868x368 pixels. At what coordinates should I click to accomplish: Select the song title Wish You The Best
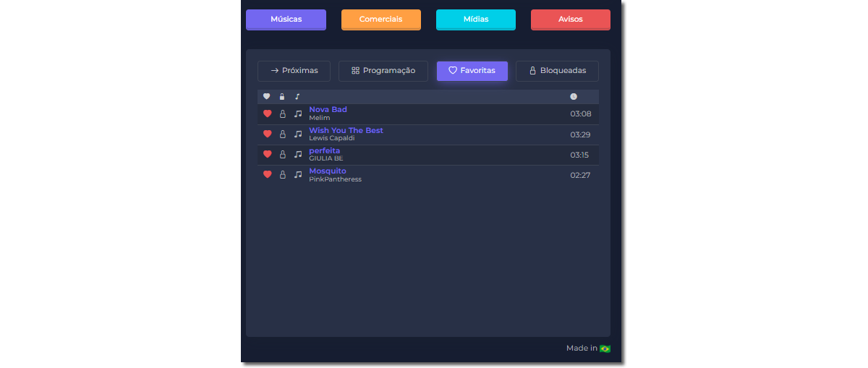click(x=346, y=130)
